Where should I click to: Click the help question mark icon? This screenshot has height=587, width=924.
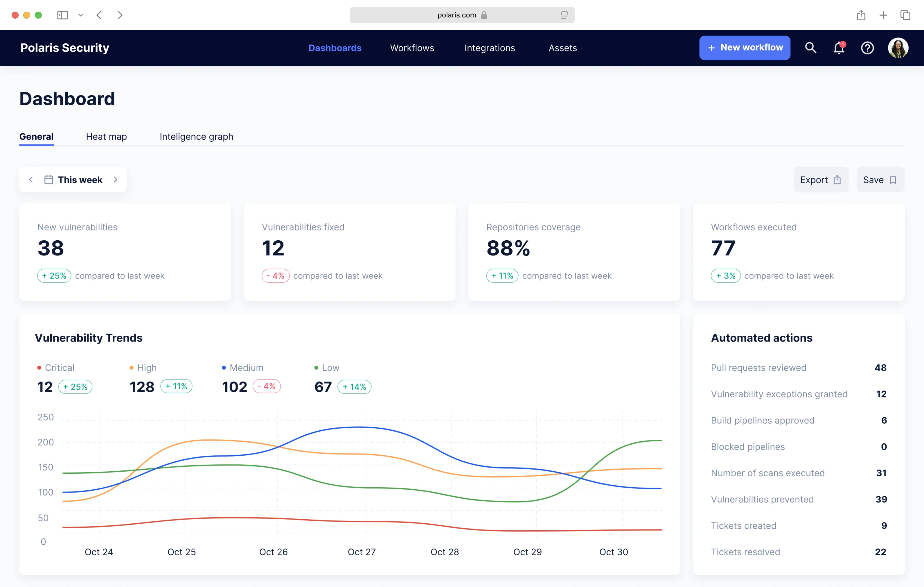(867, 48)
